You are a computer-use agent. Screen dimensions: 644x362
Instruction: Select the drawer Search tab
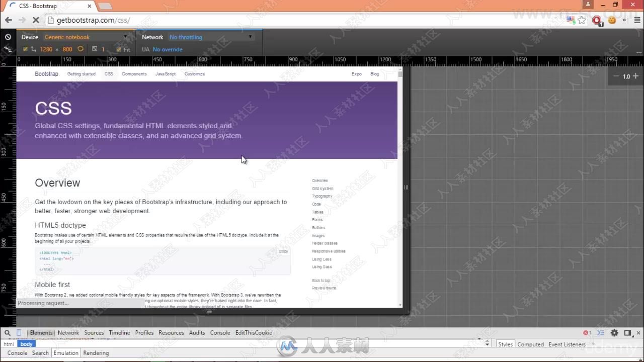point(40,353)
